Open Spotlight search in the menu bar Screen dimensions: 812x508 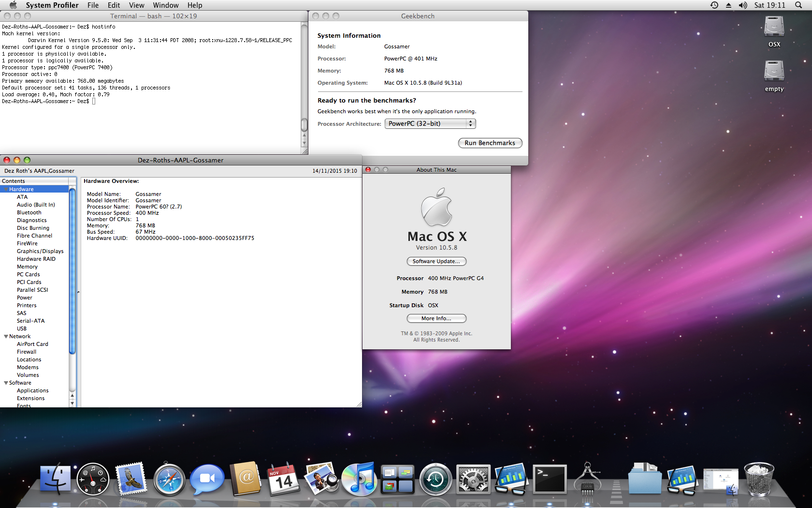tap(798, 5)
